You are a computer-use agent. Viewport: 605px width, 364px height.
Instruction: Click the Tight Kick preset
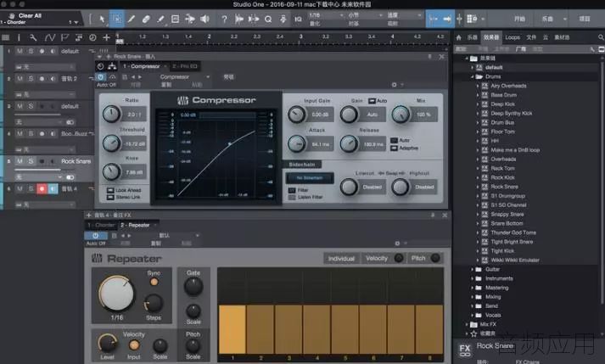(x=502, y=251)
